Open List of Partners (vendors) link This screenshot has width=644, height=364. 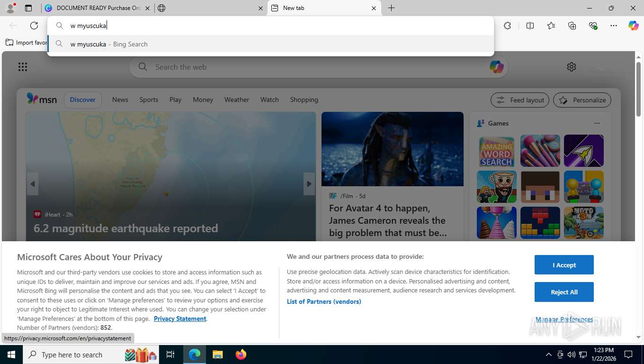point(324,301)
